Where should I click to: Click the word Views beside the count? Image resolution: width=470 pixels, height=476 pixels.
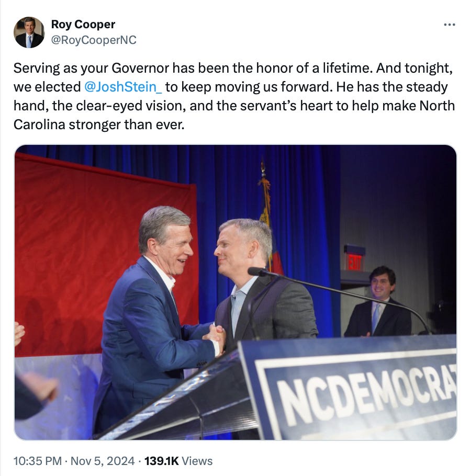[x=197, y=461]
